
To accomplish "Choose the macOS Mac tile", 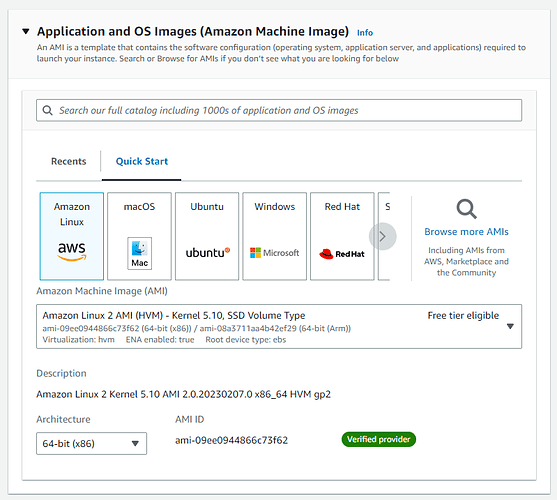I will (x=139, y=236).
